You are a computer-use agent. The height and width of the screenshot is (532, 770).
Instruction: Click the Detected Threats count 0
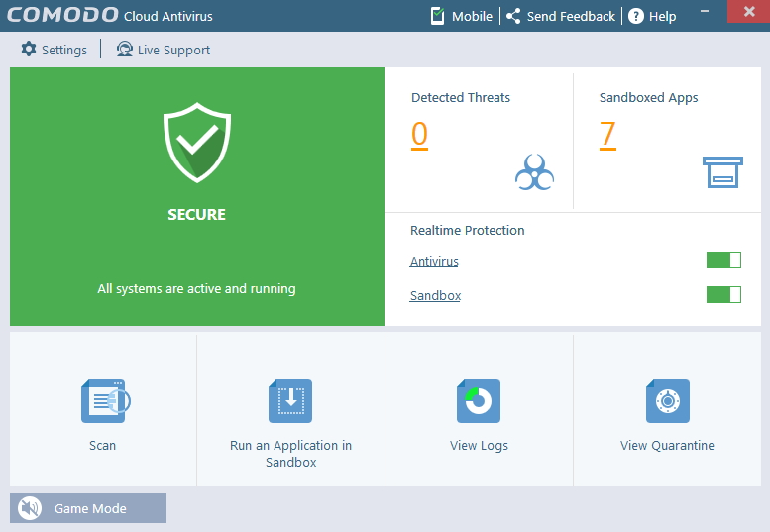(419, 135)
